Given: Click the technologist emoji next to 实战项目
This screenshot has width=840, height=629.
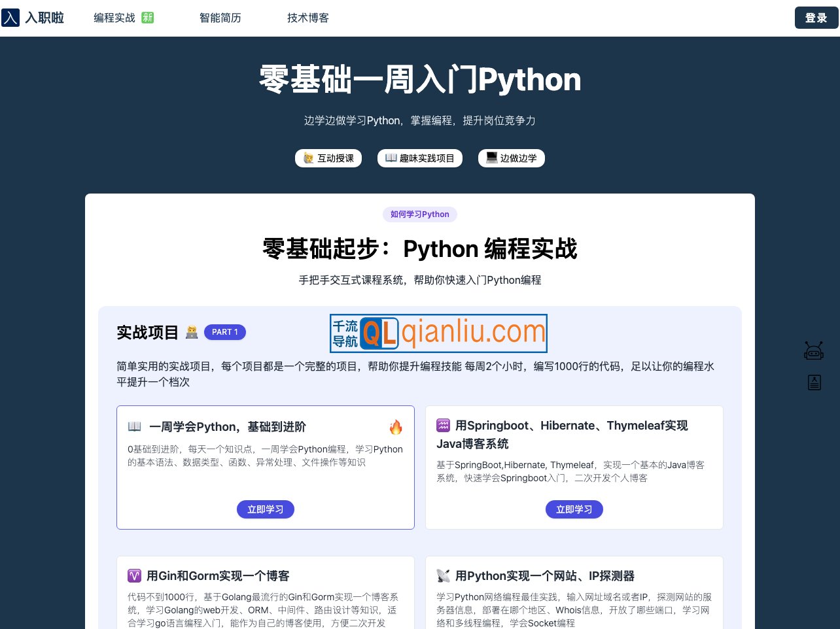Looking at the screenshot, I should click(191, 332).
